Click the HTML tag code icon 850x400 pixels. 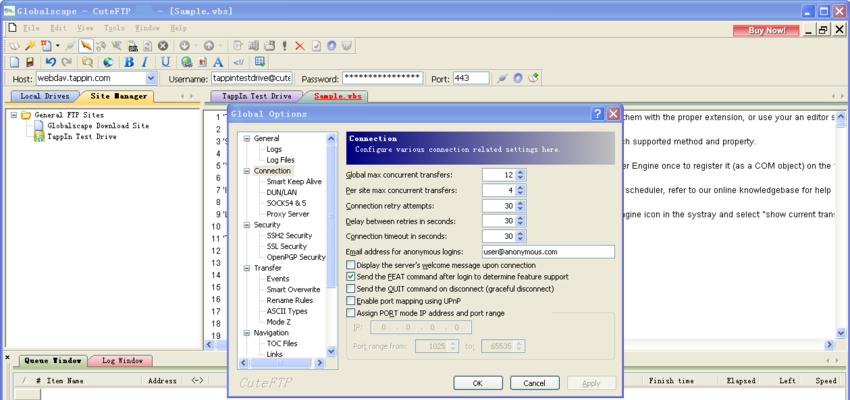click(239, 62)
